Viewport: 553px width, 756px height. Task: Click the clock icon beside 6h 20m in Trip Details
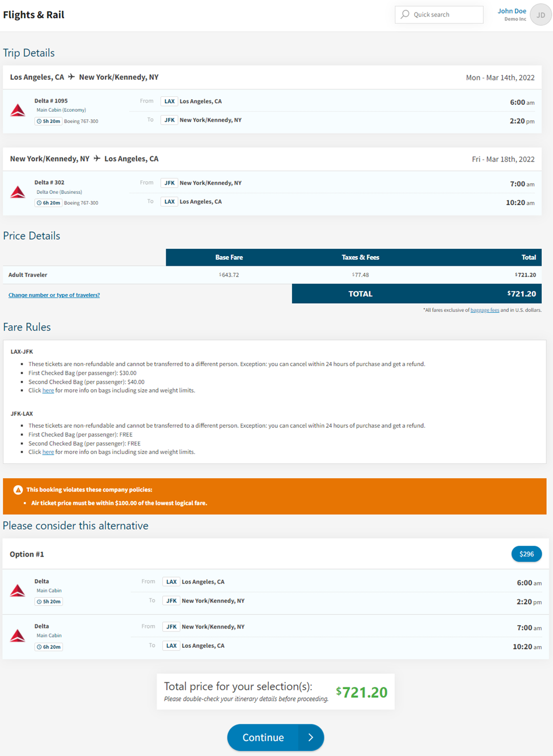click(39, 203)
